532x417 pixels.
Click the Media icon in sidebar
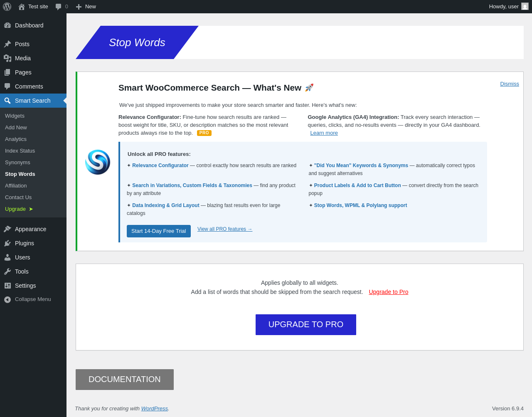click(x=7, y=58)
